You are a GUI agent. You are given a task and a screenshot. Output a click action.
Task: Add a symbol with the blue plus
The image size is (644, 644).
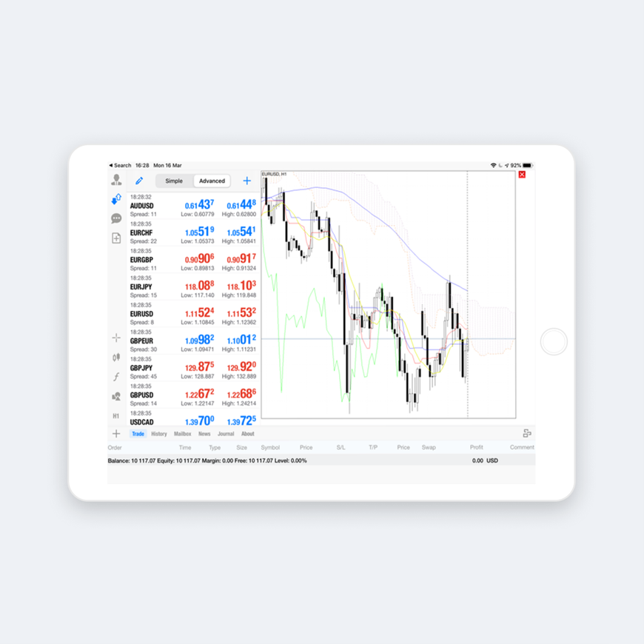pos(246,181)
